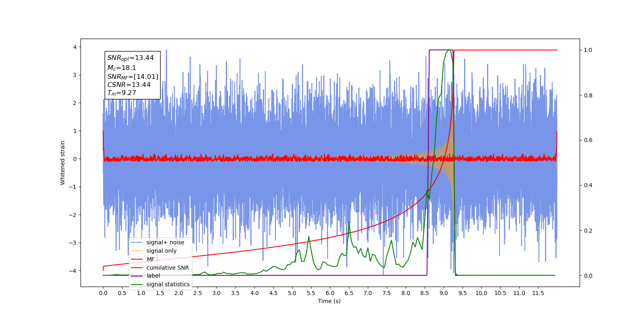Click the 4 tick on strain axis
Viewport: 644px width, 322px height.
(x=75, y=47)
